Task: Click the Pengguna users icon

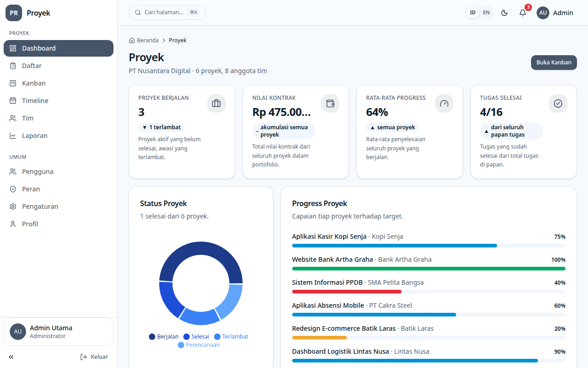Action: 13,172
